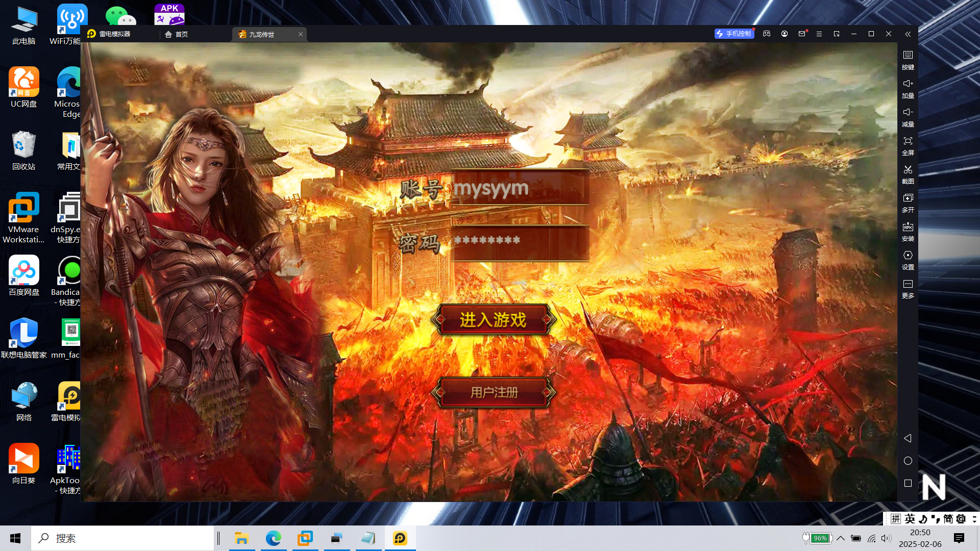The image size is (980, 551).
Task: Click the 进入游戏 button
Action: pos(493,320)
